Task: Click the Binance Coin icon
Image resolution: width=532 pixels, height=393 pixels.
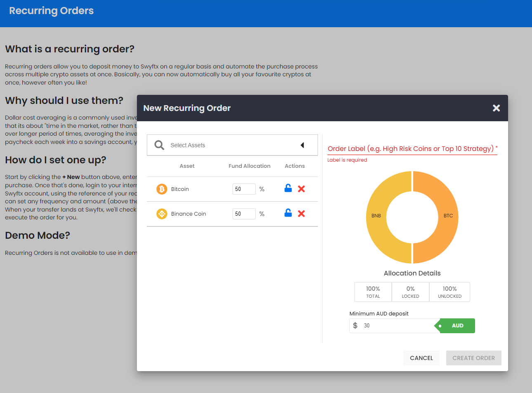Action: tap(162, 214)
